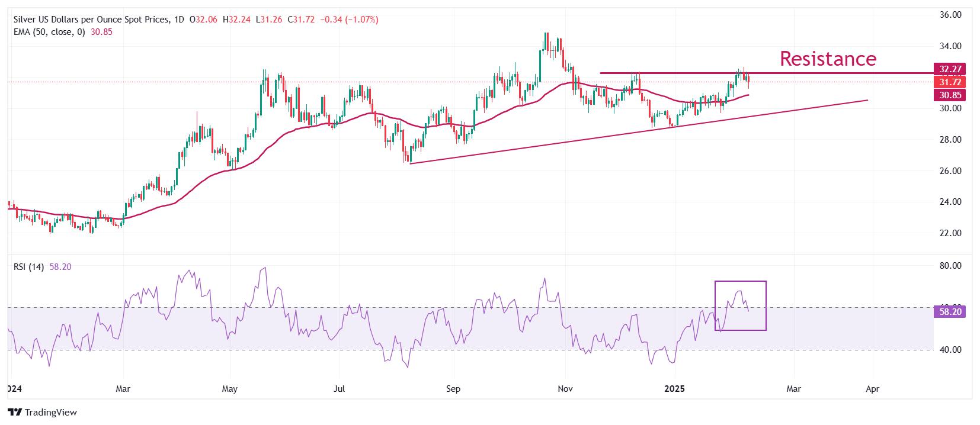This screenshot has width=980, height=425.
Task: Click the Apr label on time axis
Action: point(872,389)
